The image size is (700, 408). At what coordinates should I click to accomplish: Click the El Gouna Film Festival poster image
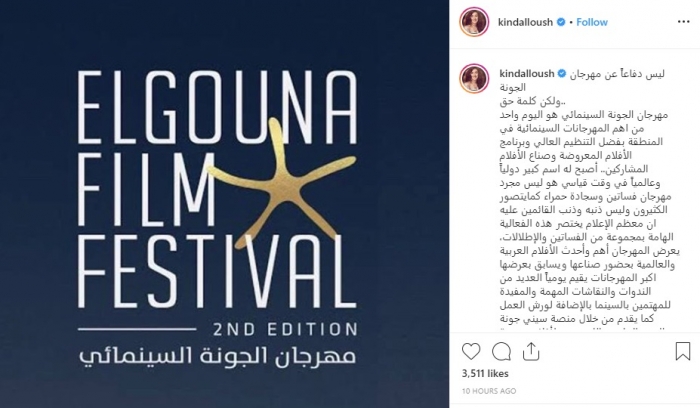point(225,204)
